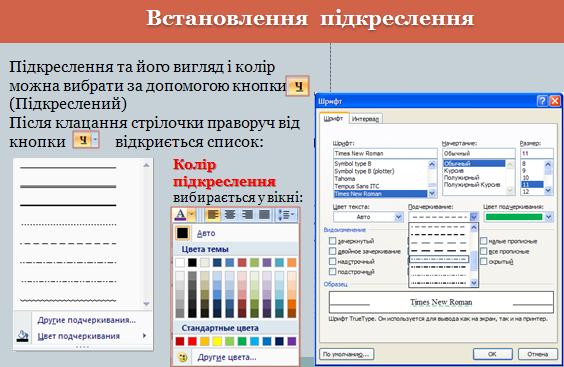The width and height of the screenshot is (564, 367).
Task: Click the Шрифт name input field
Action: pyautogui.click(x=385, y=153)
